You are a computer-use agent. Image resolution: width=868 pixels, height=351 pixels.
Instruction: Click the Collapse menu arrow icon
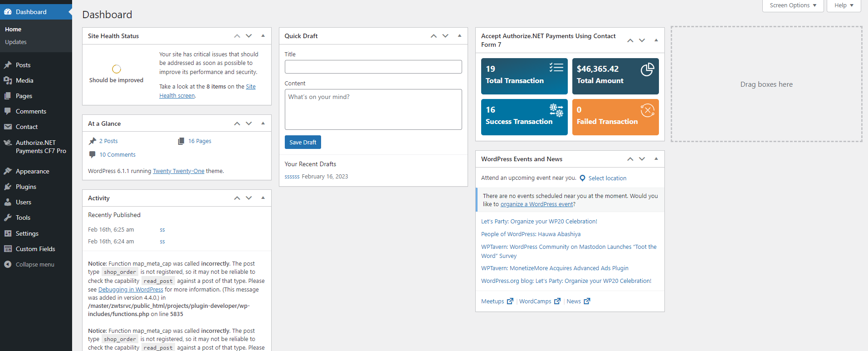[8, 264]
